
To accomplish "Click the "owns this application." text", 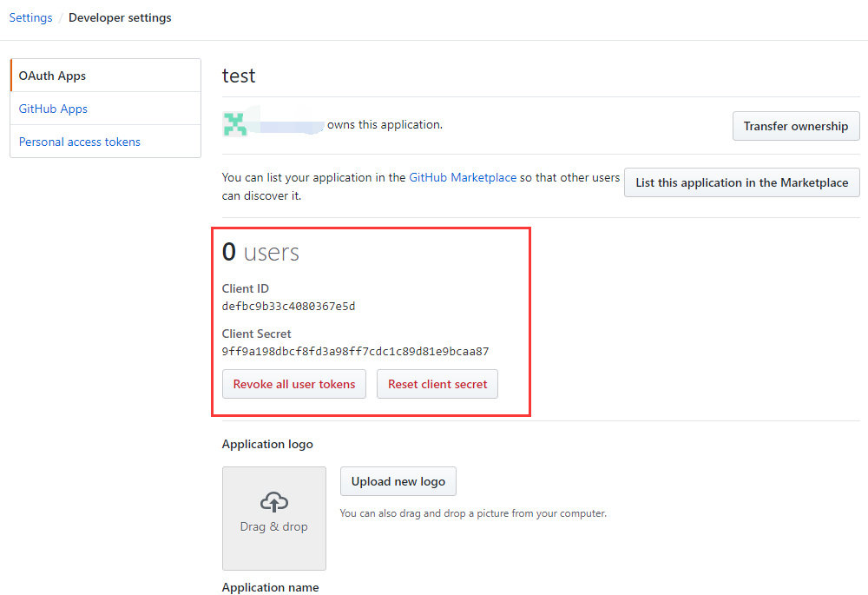I will pos(385,125).
